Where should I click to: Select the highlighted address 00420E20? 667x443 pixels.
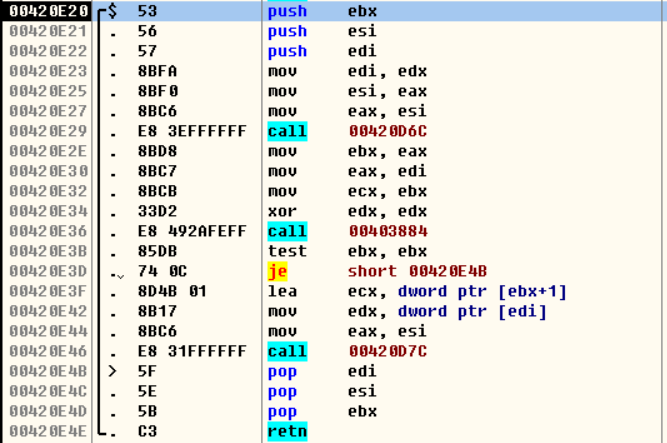click(x=47, y=11)
